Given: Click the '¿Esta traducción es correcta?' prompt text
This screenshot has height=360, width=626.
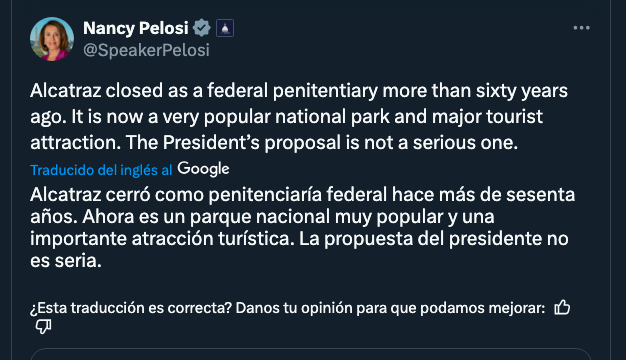Looking at the screenshot, I should coord(131,308).
